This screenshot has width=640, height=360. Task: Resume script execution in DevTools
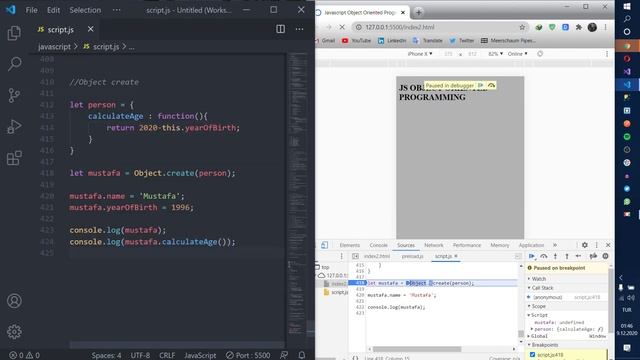532,256
